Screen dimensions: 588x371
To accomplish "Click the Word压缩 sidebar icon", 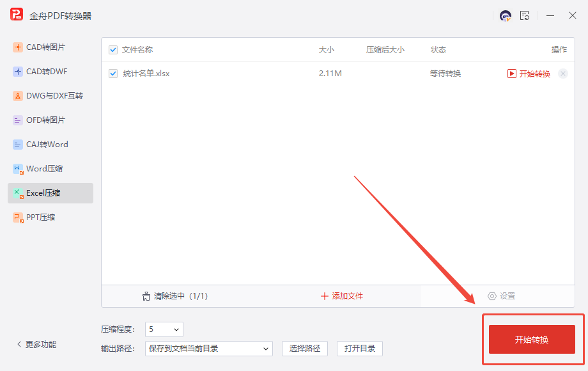I will pos(18,169).
